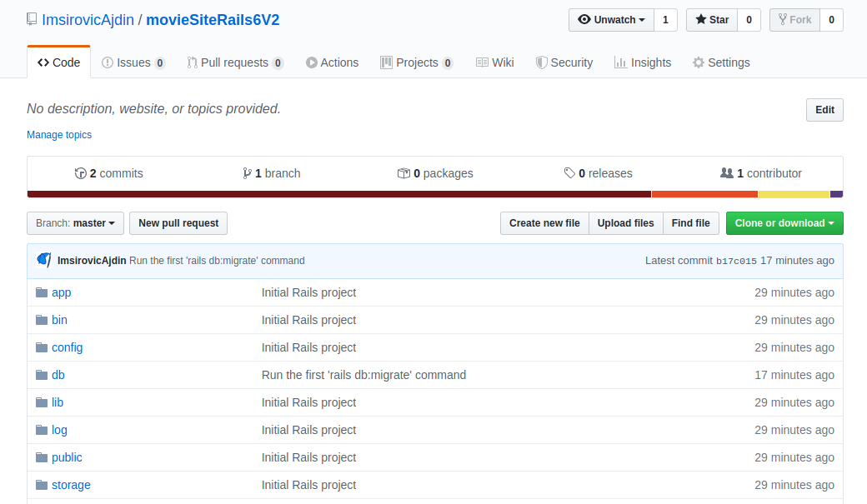The height and width of the screenshot is (504, 867).
Task: Click the Wiki book icon
Action: coord(482,62)
